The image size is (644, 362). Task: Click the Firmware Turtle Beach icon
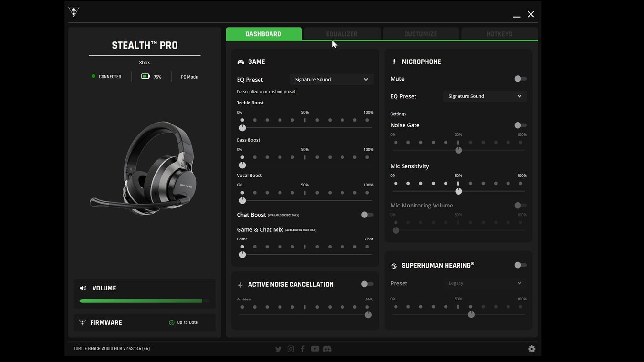83,322
